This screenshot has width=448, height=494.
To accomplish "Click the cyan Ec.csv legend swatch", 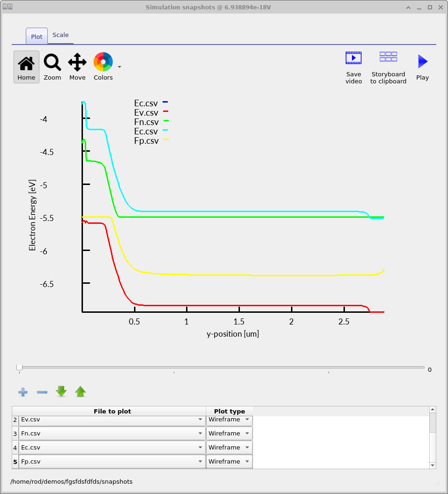I will [x=165, y=130].
